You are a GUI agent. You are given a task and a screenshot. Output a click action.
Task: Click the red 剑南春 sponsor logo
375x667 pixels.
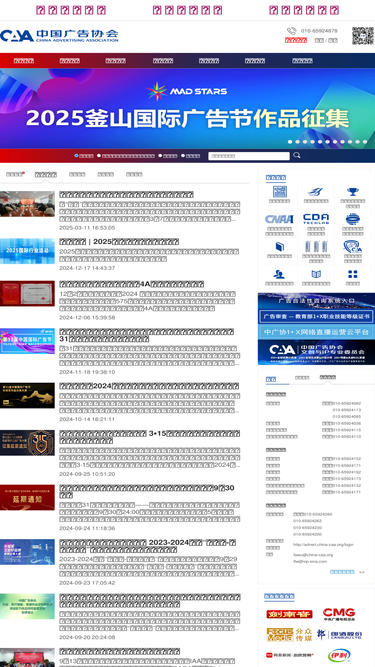coord(290,614)
